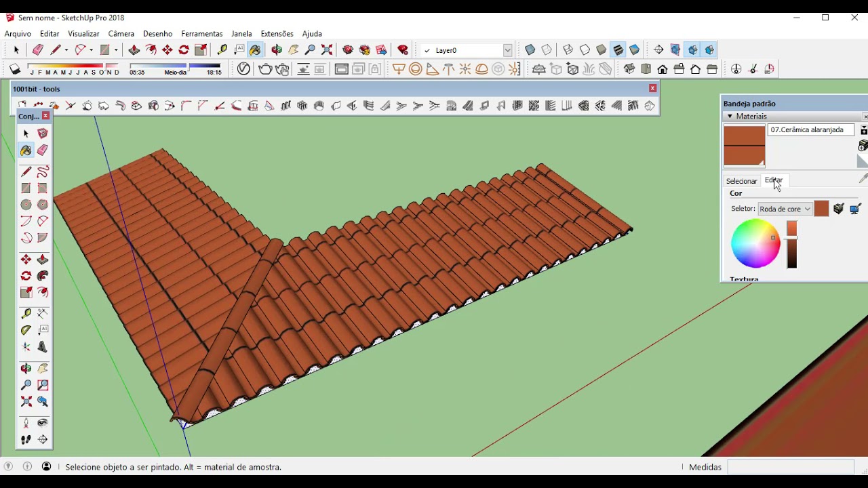868x488 pixels.
Task: Toggle the Display Section Planes button
Action: pyautogui.click(x=675, y=50)
